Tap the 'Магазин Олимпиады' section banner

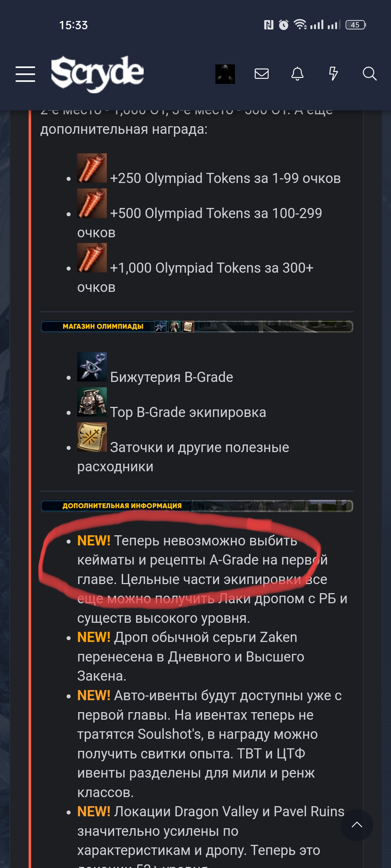click(x=197, y=327)
